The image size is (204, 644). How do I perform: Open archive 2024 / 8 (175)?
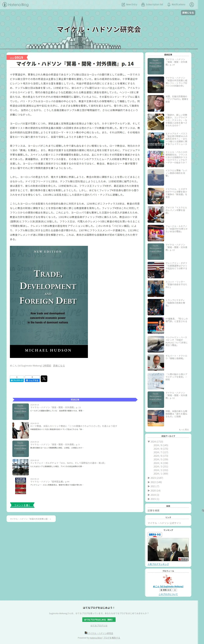pos(161,449)
